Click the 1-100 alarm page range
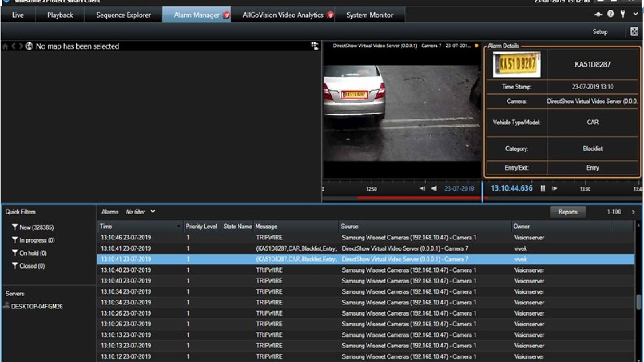Image resolution: width=644 pixels, height=362 pixels. 614,212
